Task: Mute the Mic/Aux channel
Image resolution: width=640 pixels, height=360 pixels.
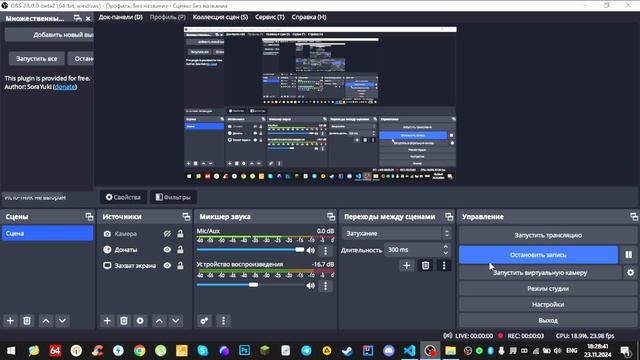Action: pyautogui.click(x=311, y=250)
